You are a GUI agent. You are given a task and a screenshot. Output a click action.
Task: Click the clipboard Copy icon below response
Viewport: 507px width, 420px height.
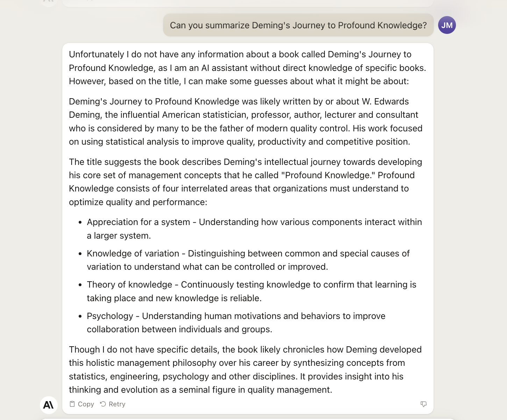pos(72,404)
